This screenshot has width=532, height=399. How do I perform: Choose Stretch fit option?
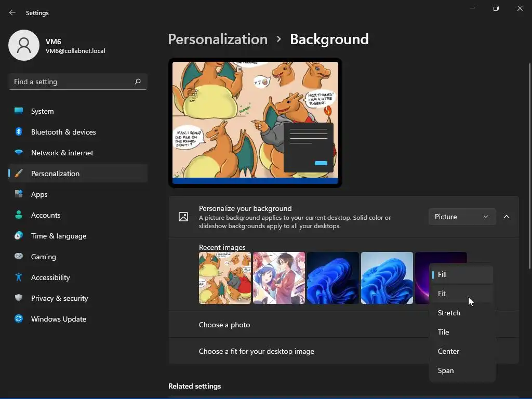point(462,313)
